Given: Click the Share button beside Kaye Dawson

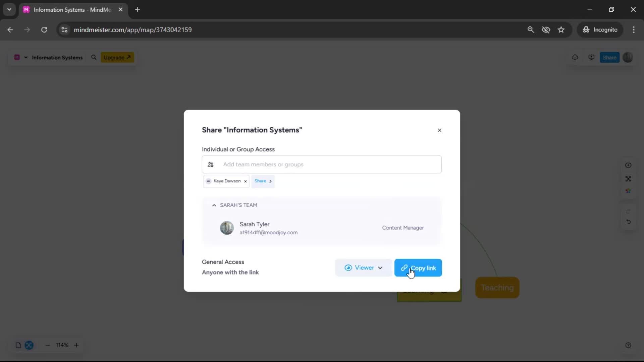Looking at the screenshot, I should (x=263, y=181).
